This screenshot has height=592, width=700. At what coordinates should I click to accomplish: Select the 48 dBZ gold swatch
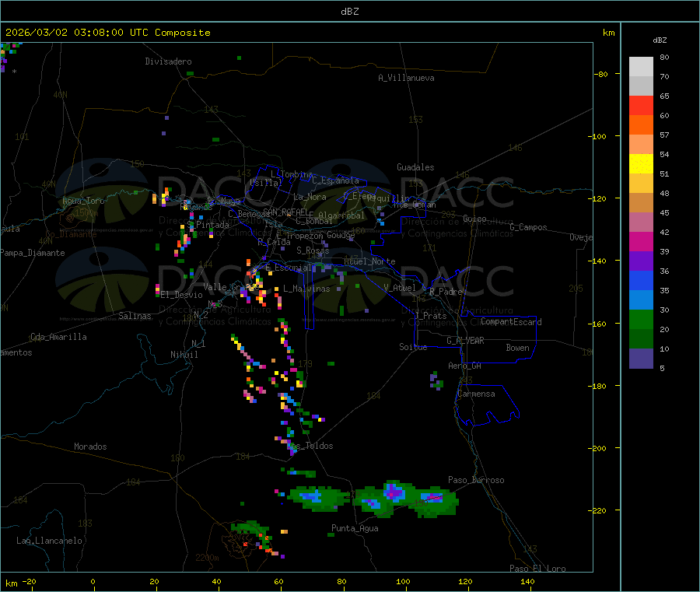(641, 183)
